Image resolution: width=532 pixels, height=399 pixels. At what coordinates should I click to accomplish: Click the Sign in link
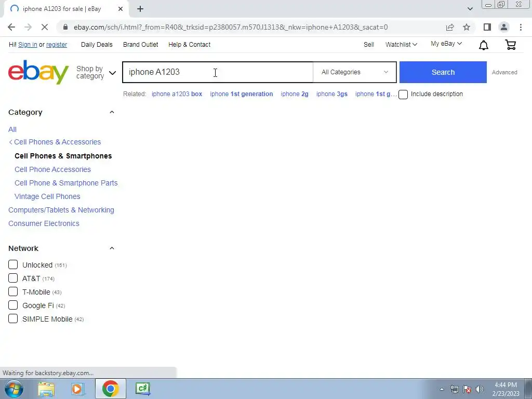pyautogui.click(x=28, y=45)
